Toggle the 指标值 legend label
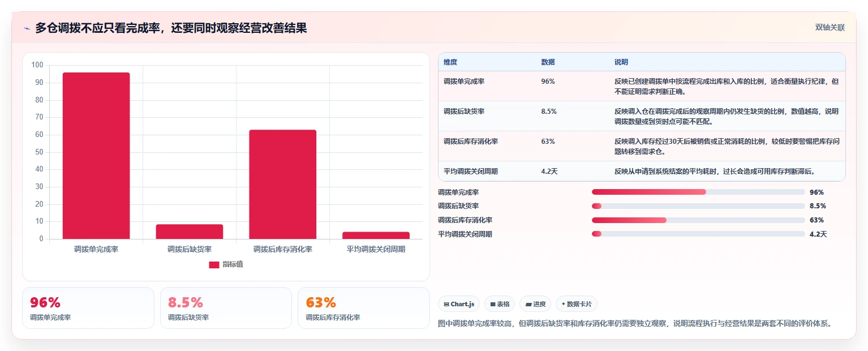868x351 pixels. (x=233, y=264)
